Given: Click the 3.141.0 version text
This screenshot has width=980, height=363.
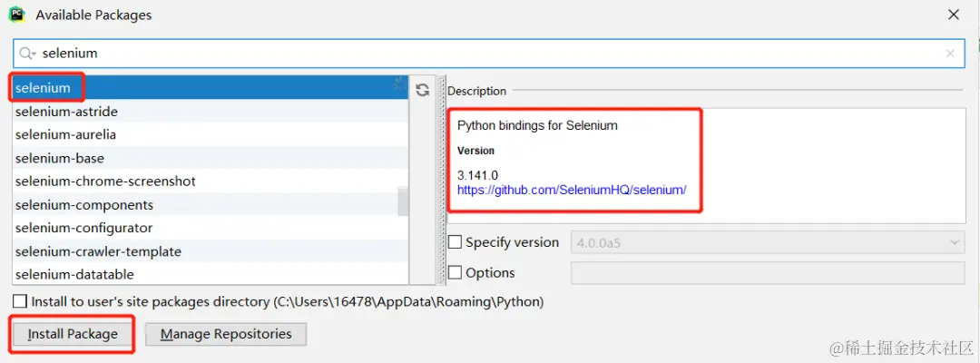Looking at the screenshot, I should click(477, 175).
